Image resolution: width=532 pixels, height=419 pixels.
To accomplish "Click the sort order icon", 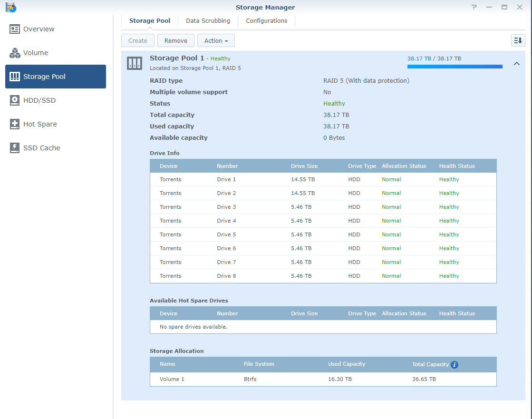I will (x=518, y=40).
